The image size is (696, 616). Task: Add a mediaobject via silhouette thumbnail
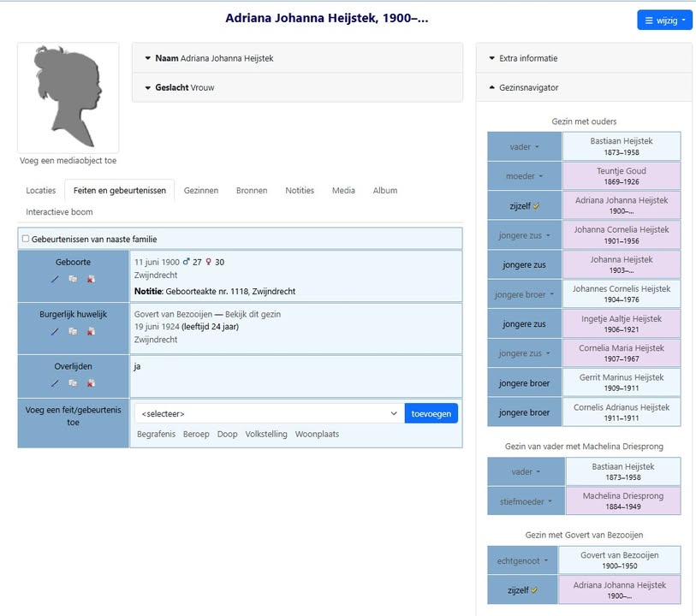68,98
